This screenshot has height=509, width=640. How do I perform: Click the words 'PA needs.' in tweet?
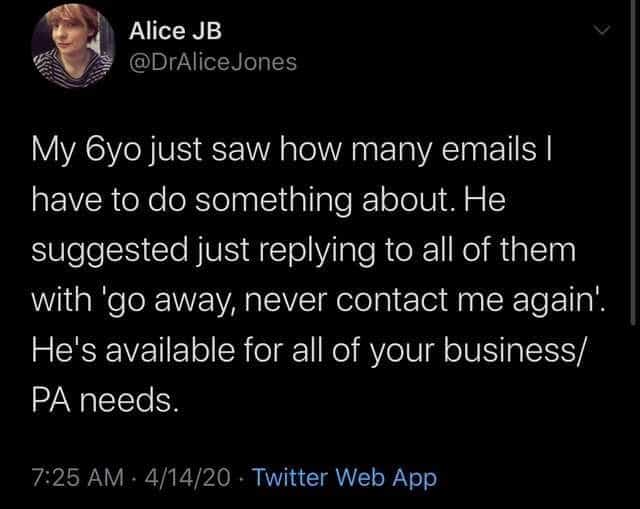pos(106,401)
